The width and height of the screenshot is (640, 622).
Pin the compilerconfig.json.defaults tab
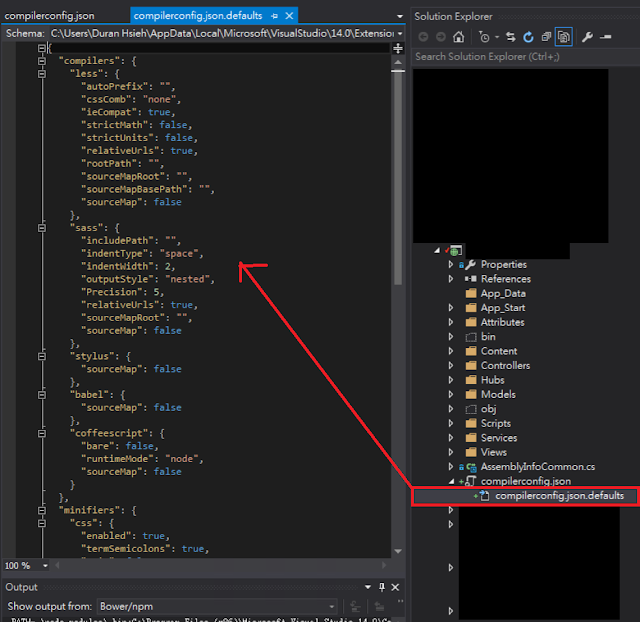pyautogui.click(x=274, y=16)
